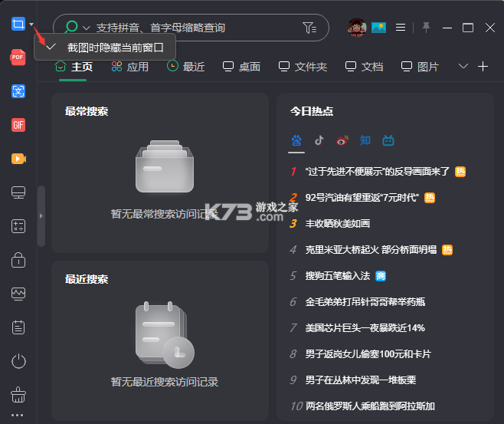Click the 今日热点 section heading
This screenshot has height=424, width=504.
(x=312, y=111)
